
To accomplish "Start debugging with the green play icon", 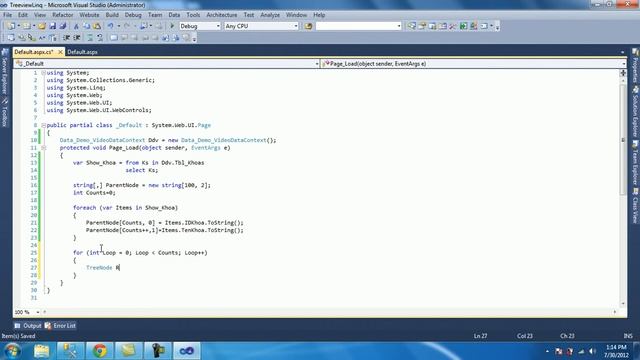I will (x=172, y=26).
